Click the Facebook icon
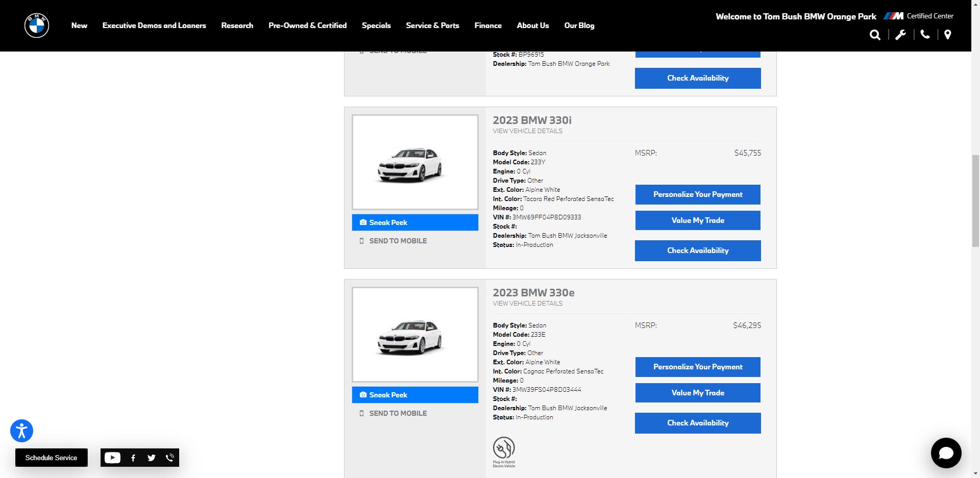The width and height of the screenshot is (980, 478). pos(133,458)
